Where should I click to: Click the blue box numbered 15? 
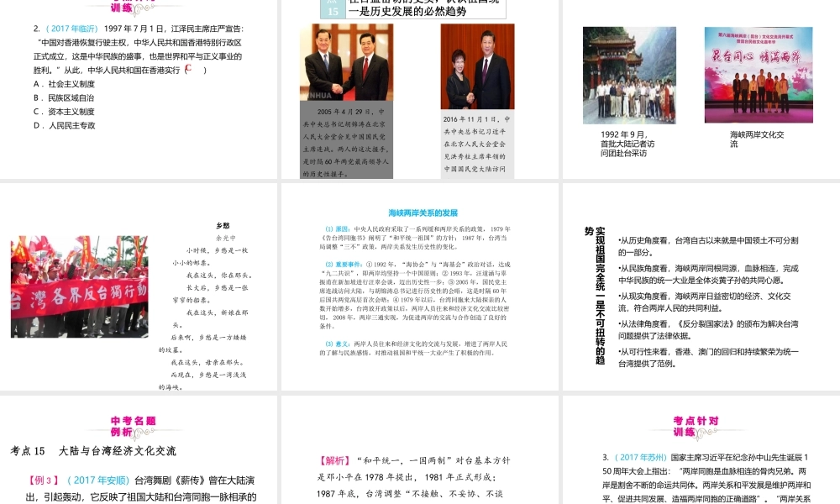[x=333, y=9]
